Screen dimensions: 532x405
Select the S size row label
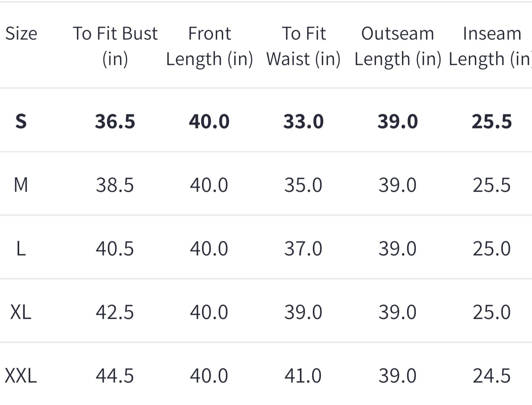click(21, 121)
